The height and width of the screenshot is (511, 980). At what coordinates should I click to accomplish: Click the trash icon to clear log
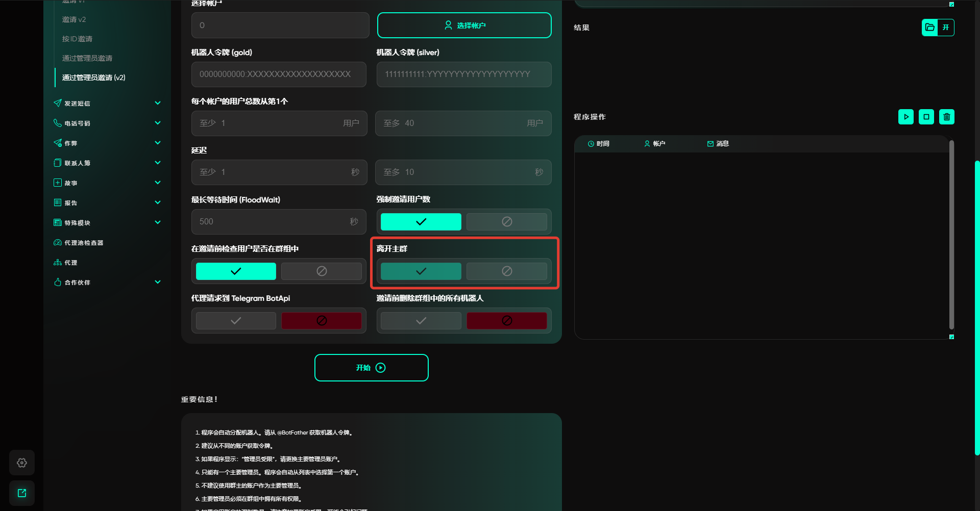coord(946,117)
